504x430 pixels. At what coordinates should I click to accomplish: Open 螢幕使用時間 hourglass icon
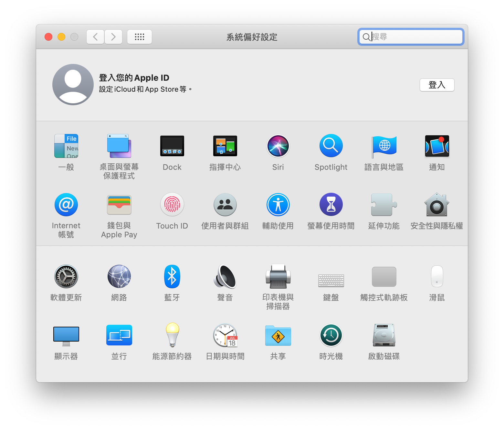pos(331,205)
